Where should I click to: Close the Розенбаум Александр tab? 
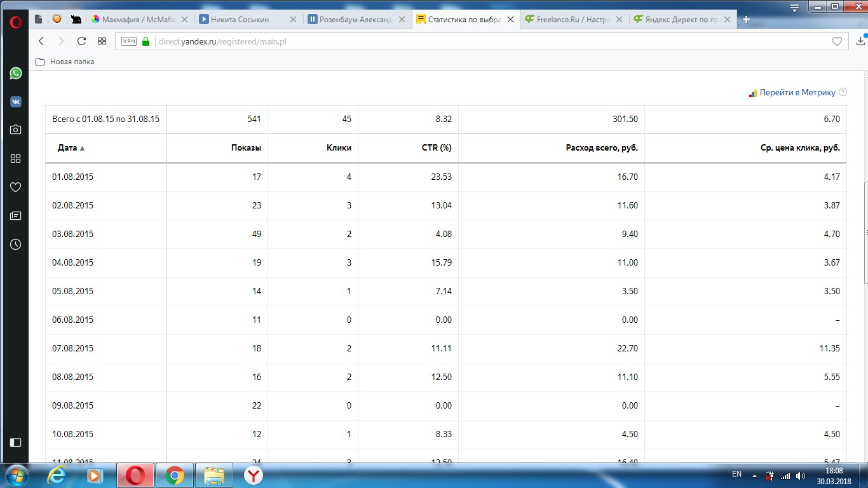(401, 20)
